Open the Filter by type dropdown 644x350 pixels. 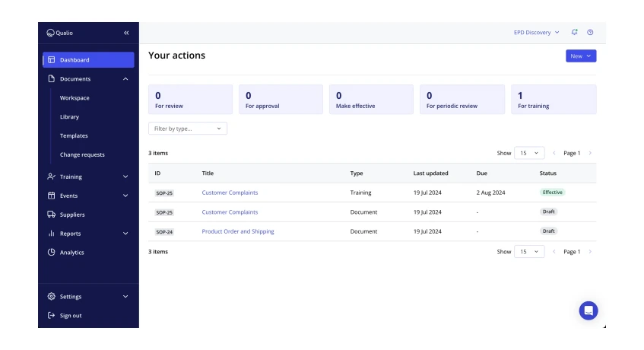tap(188, 129)
